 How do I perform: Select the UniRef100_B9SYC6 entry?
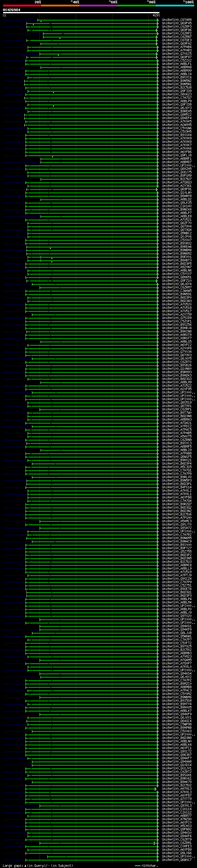pos(176,78)
